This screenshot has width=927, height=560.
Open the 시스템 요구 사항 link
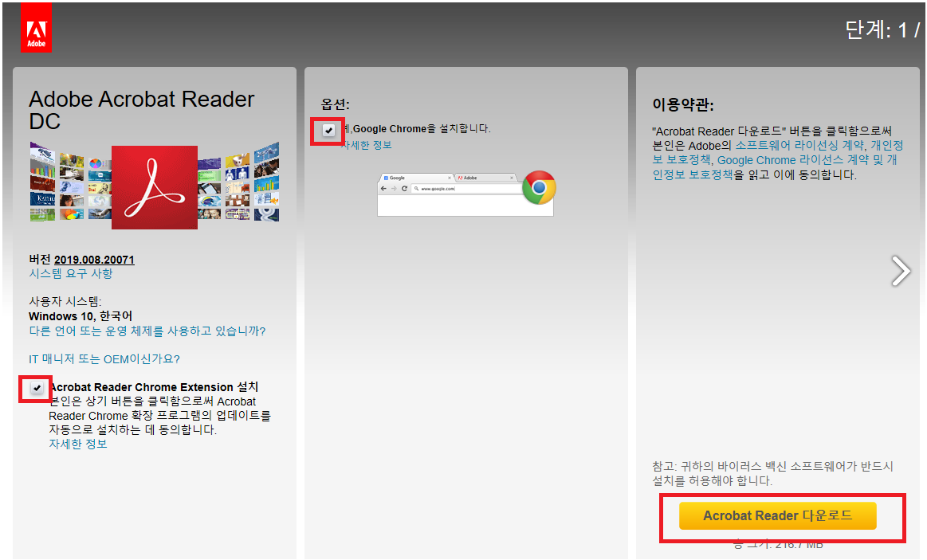click(71, 273)
